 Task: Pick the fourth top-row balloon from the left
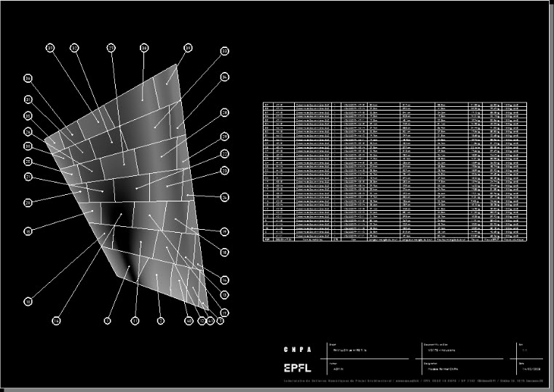pos(144,47)
